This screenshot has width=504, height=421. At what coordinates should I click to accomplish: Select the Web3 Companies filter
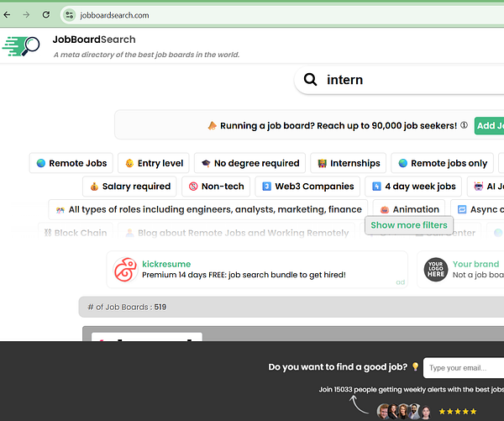pyautogui.click(x=307, y=187)
